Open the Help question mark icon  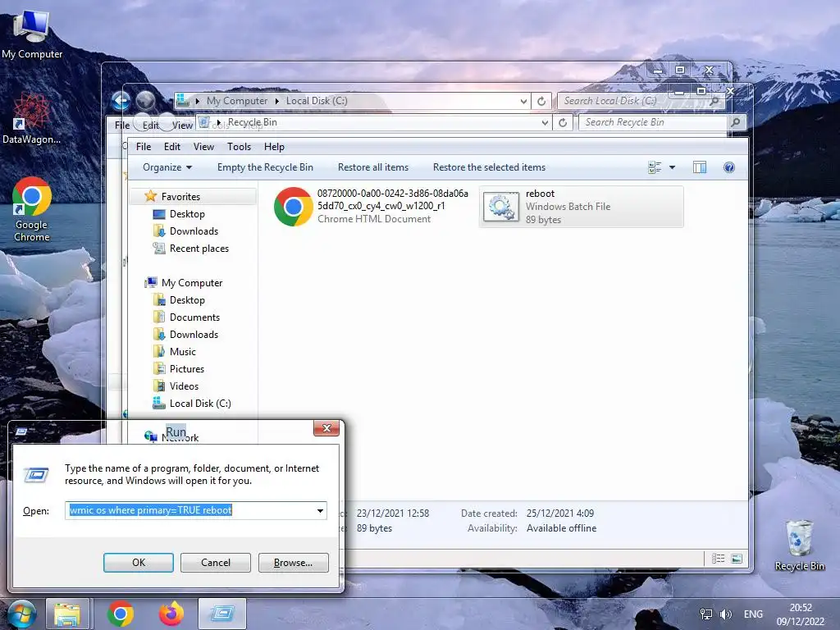pos(729,167)
